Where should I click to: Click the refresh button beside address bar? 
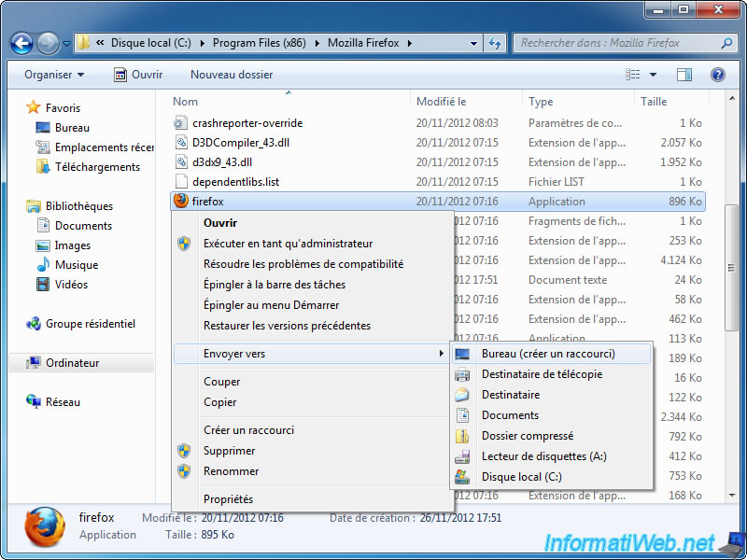495,43
